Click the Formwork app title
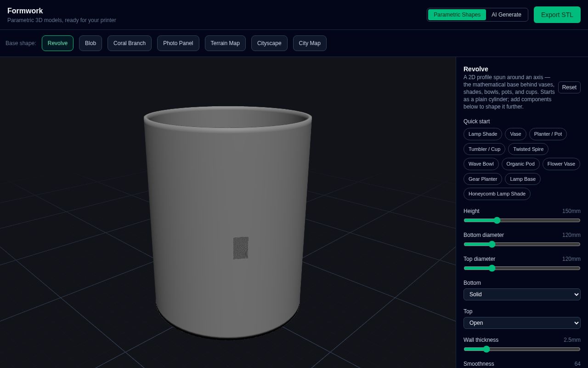This screenshot has height=368, width=588. 25,11
